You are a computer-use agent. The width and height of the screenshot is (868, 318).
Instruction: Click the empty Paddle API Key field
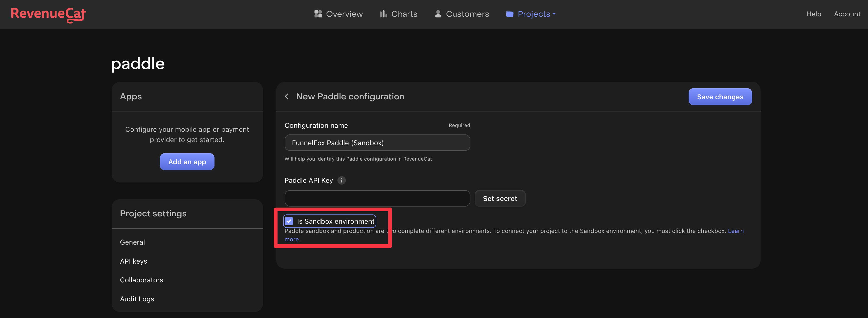tap(377, 198)
